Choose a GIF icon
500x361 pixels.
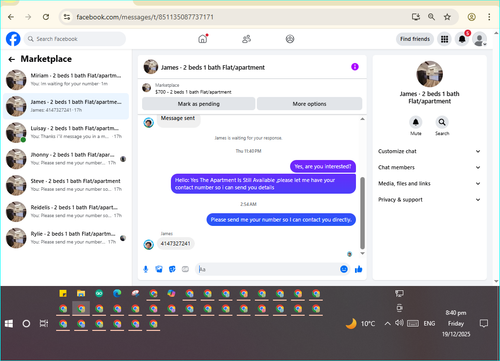pos(185,269)
